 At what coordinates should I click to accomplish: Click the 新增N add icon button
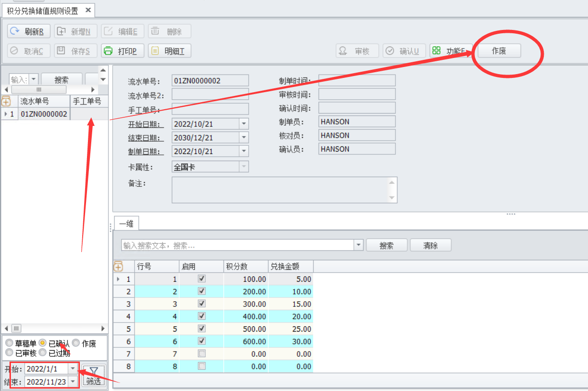tap(62, 31)
